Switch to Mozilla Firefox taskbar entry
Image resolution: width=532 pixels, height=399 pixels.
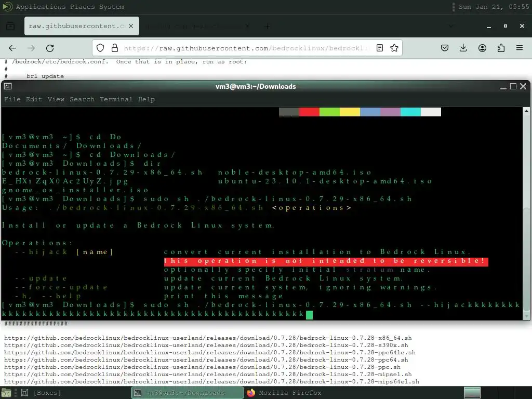284,393
